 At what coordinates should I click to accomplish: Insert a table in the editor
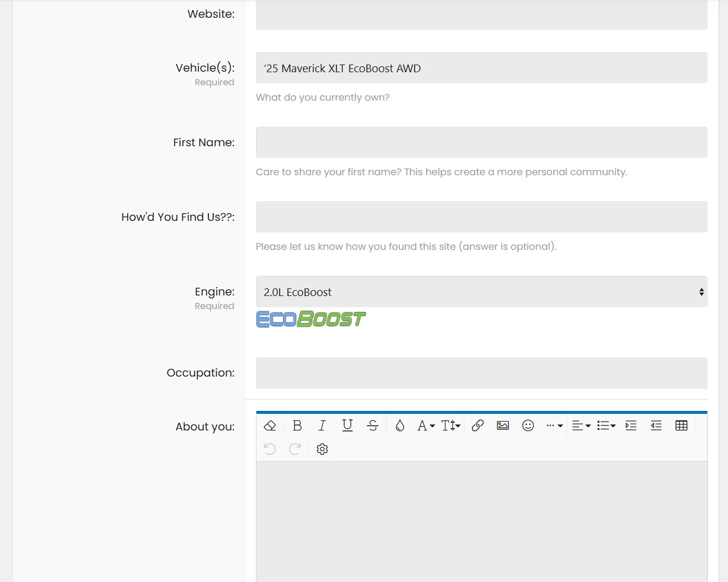point(681,425)
